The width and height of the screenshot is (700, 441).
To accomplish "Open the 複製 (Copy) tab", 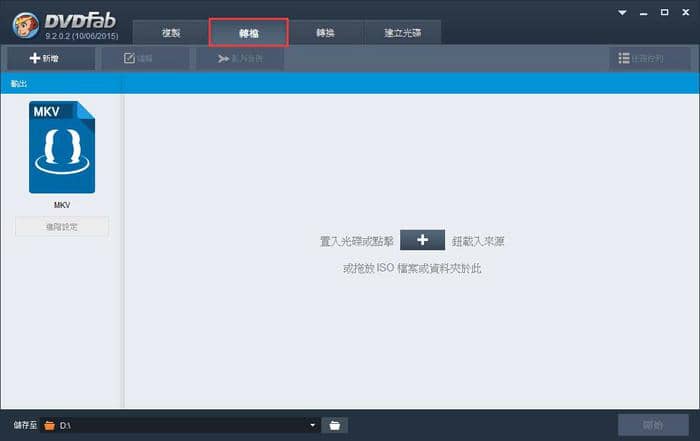I will pyautogui.click(x=171, y=33).
